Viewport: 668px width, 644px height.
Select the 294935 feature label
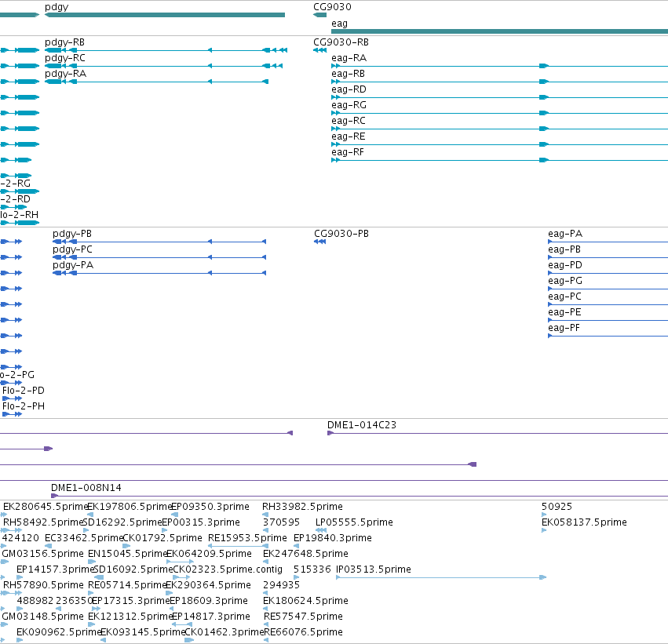click(x=281, y=585)
